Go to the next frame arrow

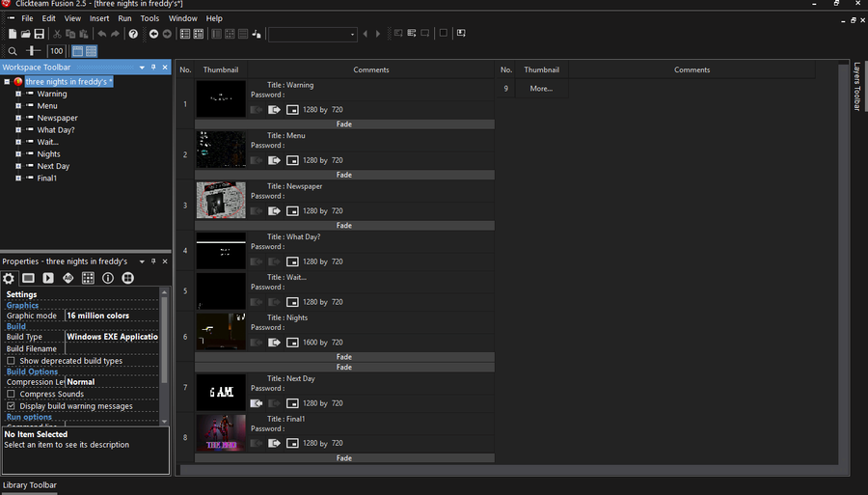[378, 34]
